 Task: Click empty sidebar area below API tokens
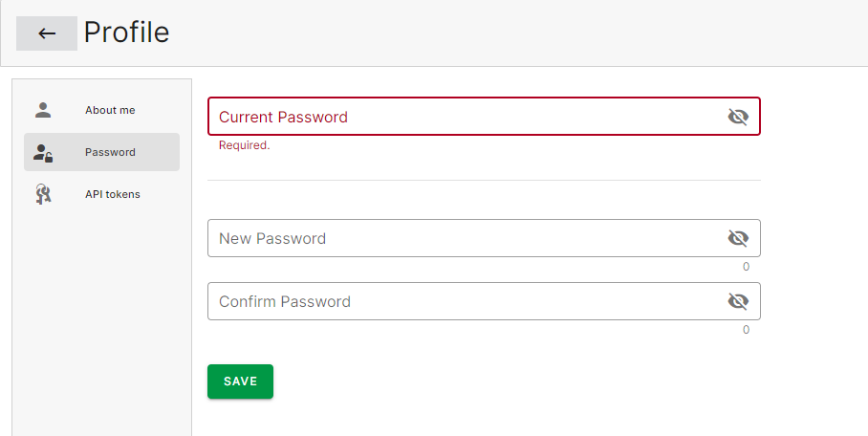pos(101,316)
